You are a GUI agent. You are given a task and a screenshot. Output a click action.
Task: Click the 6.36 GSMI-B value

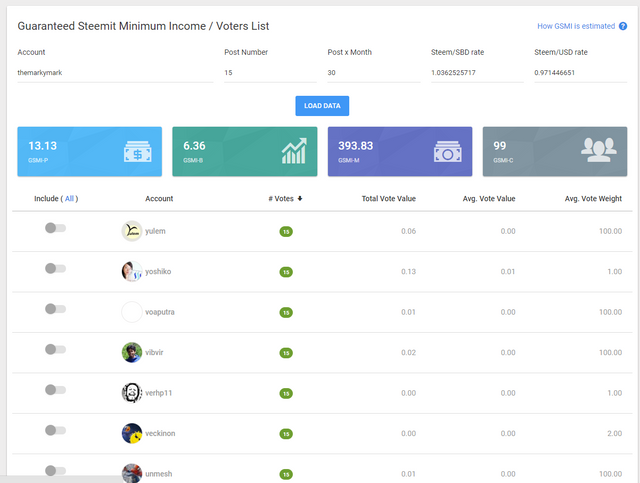coord(194,146)
